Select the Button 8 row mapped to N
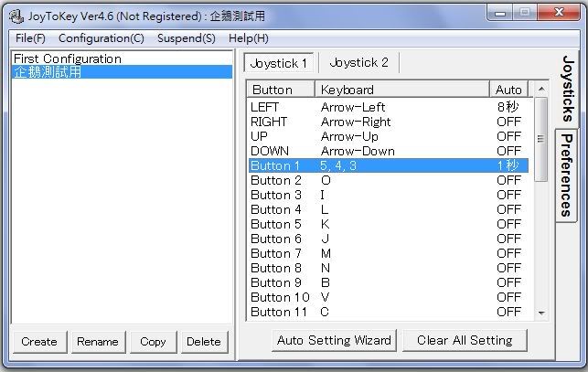 [389, 268]
